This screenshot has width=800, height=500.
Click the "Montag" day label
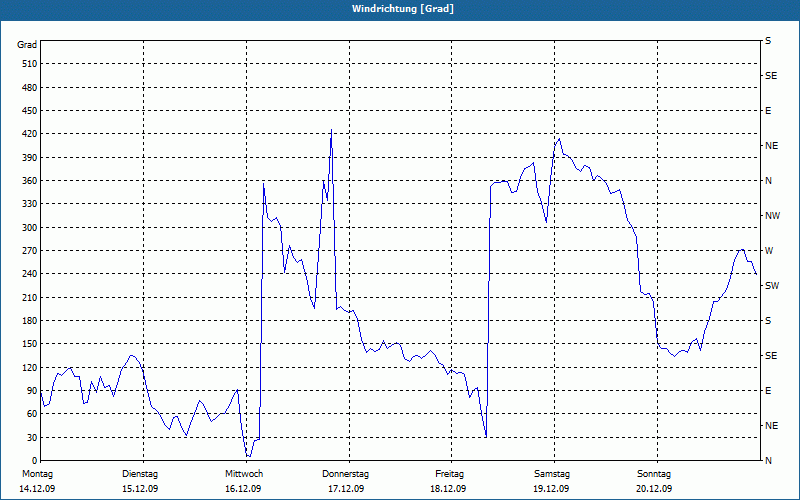coord(37,474)
